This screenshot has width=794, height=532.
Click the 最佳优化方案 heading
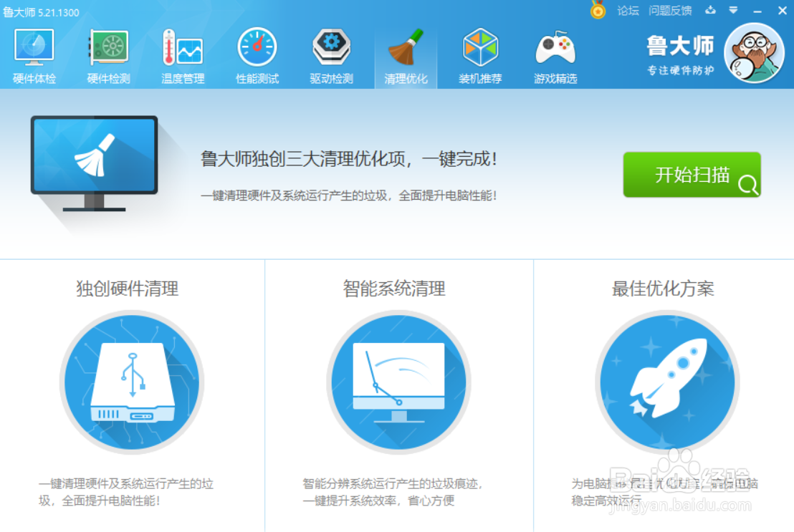pyautogui.click(x=663, y=289)
